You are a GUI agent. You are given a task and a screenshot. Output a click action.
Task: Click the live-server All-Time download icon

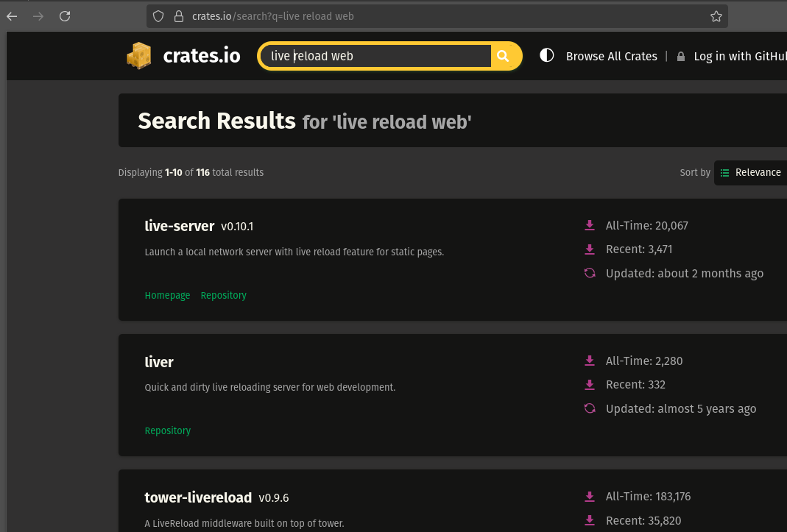[590, 225]
